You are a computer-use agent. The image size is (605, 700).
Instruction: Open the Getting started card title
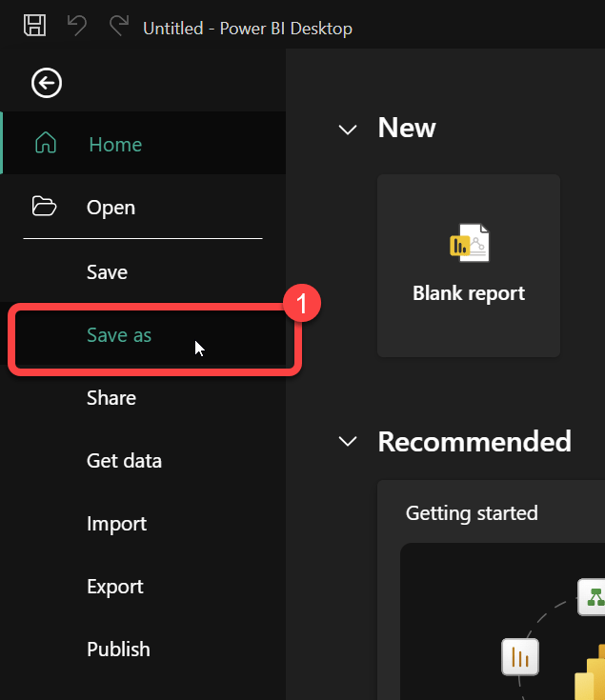point(472,513)
